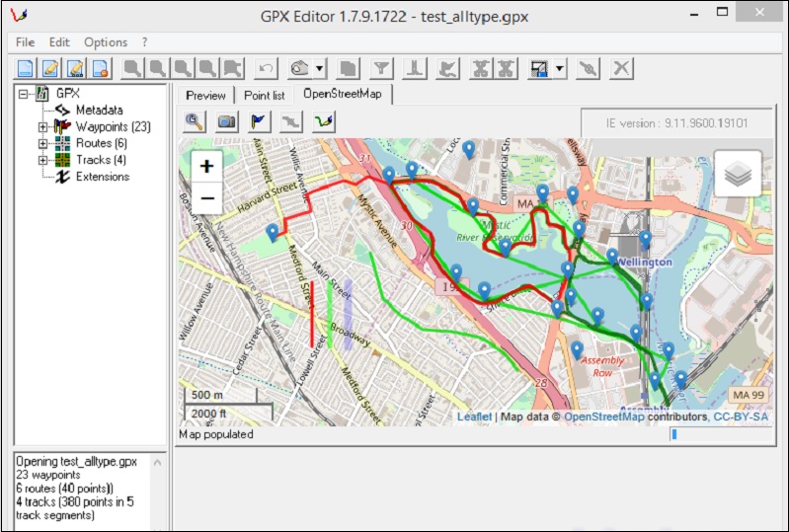
Task: Open the Edit menu
Action: (59, 42)
